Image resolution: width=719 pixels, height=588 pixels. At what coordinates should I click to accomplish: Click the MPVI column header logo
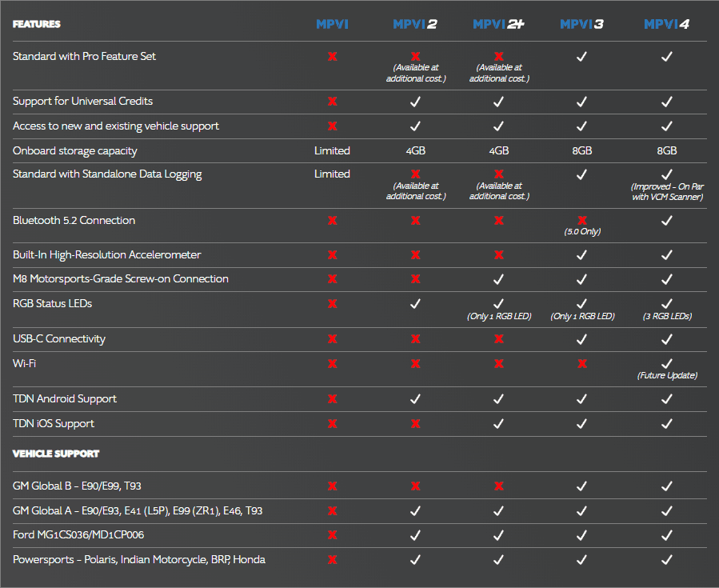[332, 25]
